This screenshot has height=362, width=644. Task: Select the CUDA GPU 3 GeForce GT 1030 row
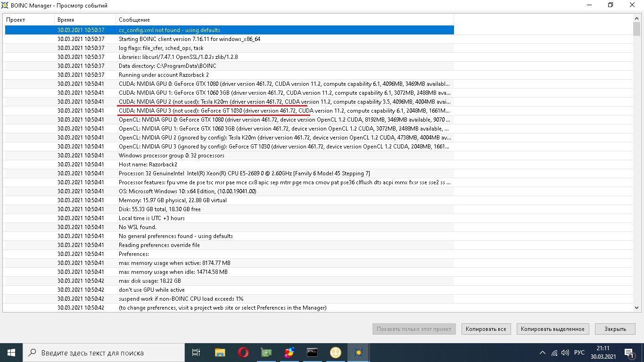click(x=229, y=111)
